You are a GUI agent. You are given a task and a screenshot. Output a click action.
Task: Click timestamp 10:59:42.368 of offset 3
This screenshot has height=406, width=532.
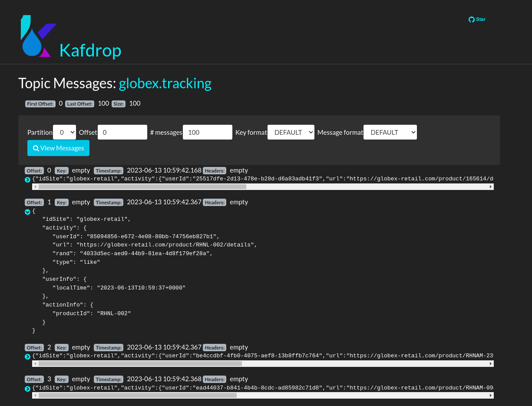164,379
